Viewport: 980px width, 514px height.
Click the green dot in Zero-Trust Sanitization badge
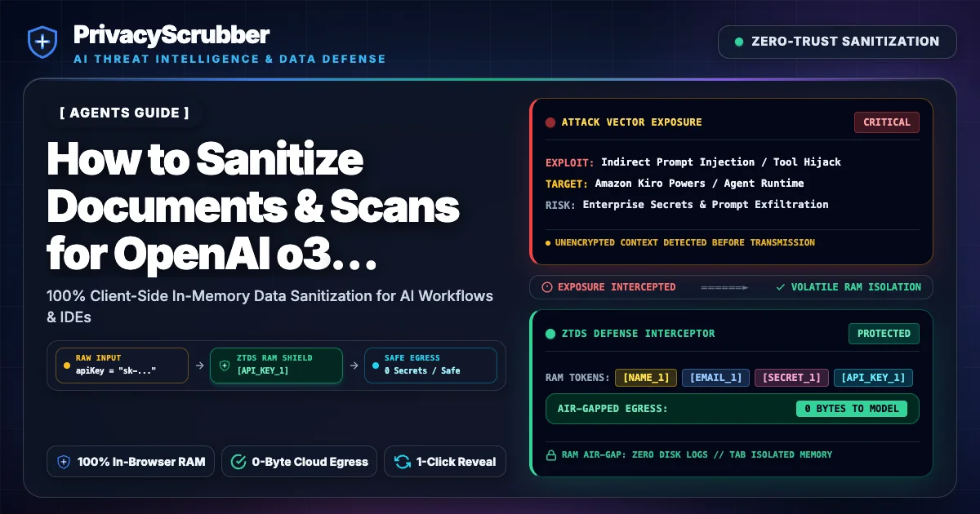point(739,42)
